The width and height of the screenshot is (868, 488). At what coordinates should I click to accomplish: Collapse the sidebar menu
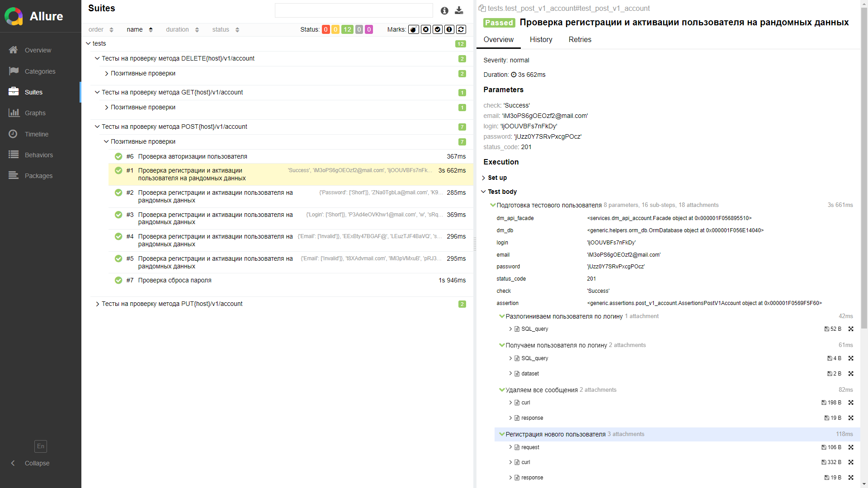coord(30,463)
